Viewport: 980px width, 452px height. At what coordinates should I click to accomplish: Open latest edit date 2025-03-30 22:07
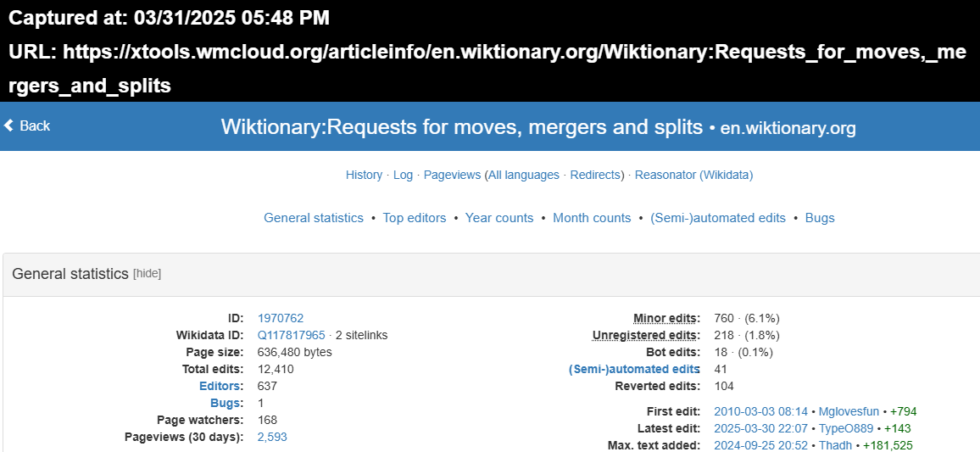pyautogui.click(x=760, y=429)
